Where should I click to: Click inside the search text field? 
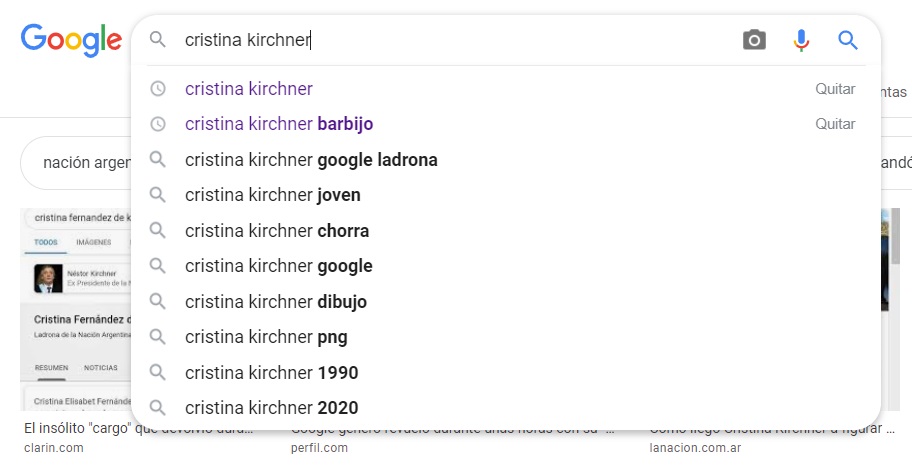[450, 40]
